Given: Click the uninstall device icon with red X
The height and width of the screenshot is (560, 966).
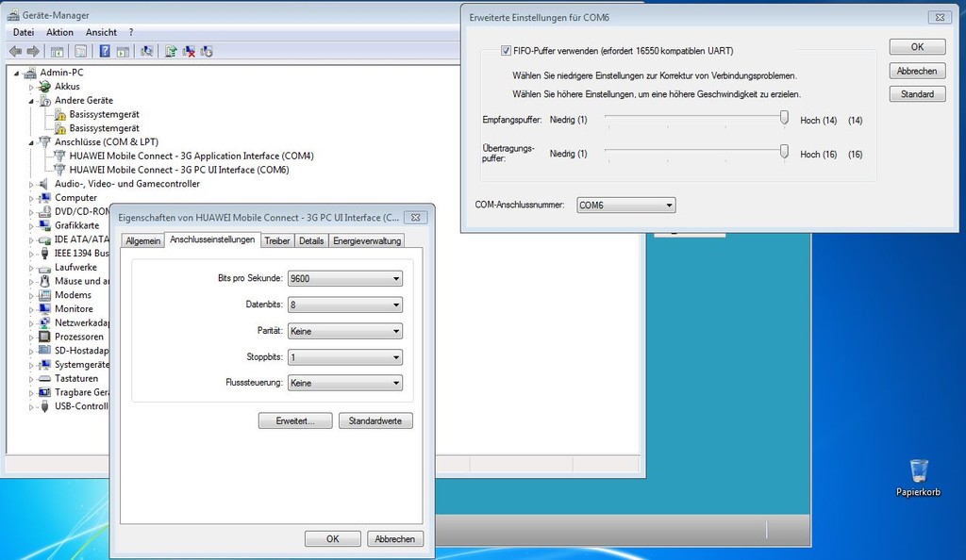Looking at the screenshot, I should point(189,52).
